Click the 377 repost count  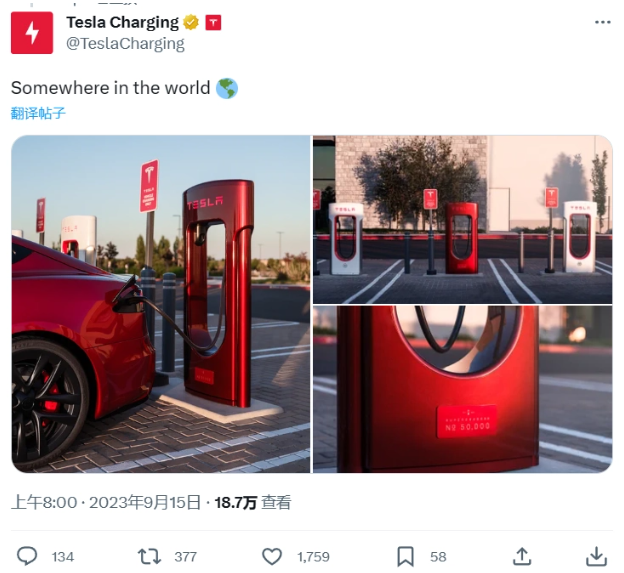[x=185, y=557]
